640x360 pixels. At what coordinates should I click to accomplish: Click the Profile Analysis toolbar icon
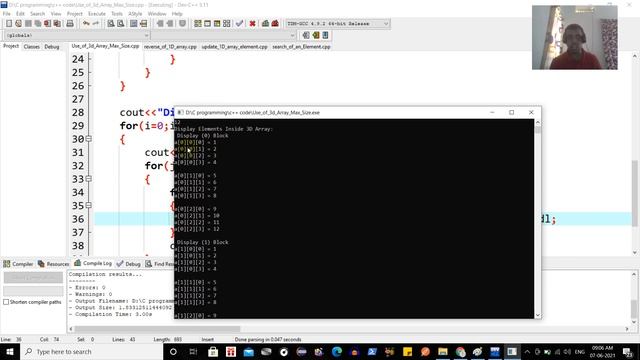(x=265, y=24)
